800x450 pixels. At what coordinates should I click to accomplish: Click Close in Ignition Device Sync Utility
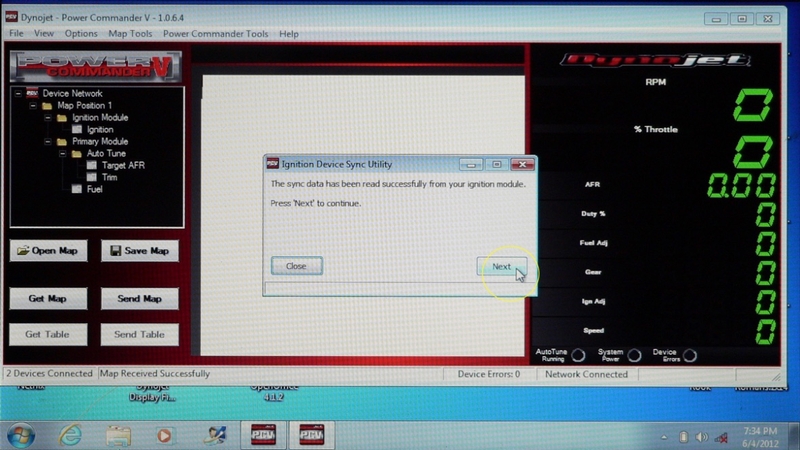(296, 266)
